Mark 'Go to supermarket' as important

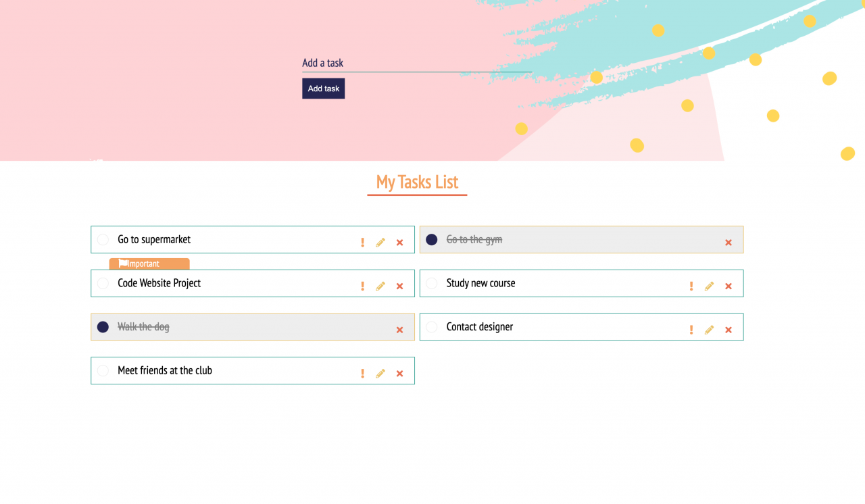pyautogui.click(x=362, y=243)
